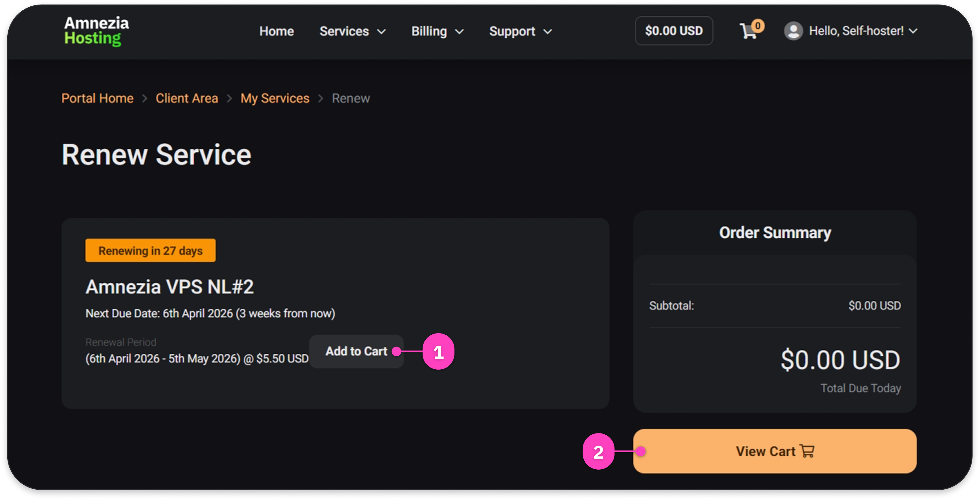Expand the Billing dropdown menu
This screenshot has height=500, width=980.
437,31
